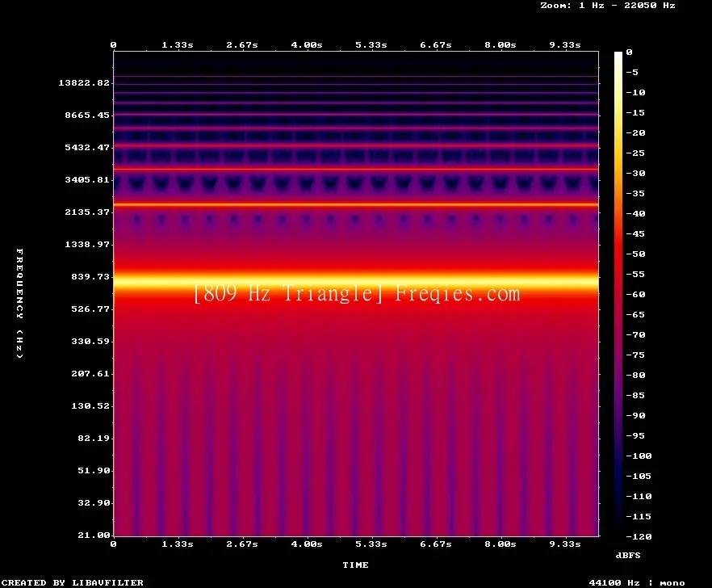The image size is (712, 588).
Task: Select the 13822.82 frequency axis label
Action: 84,82
